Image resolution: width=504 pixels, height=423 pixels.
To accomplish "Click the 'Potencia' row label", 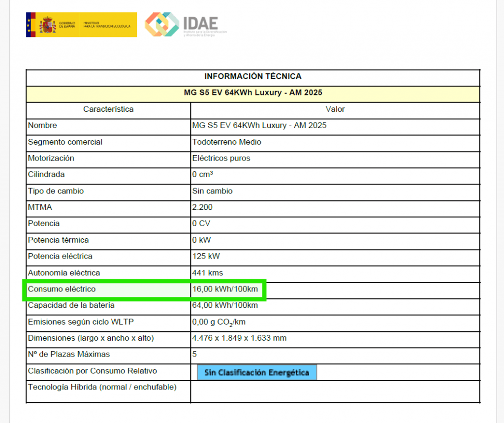I will click(x=44, y=224).
